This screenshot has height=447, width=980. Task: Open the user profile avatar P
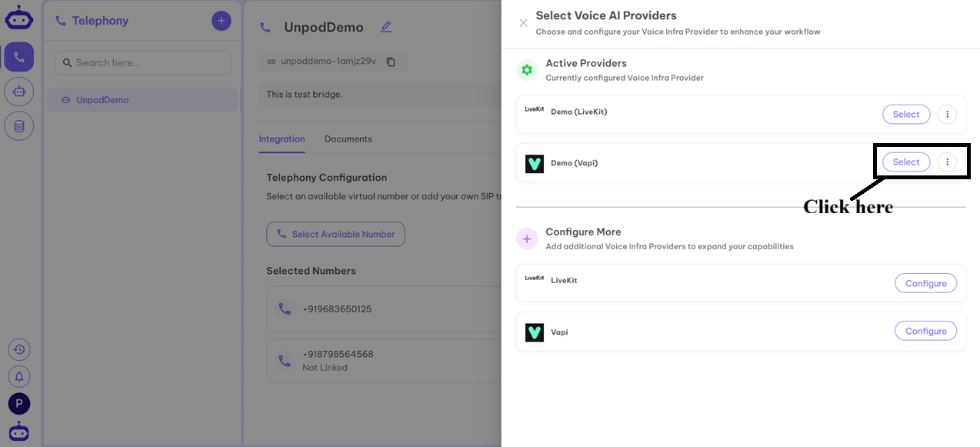(x=19, y=403)
